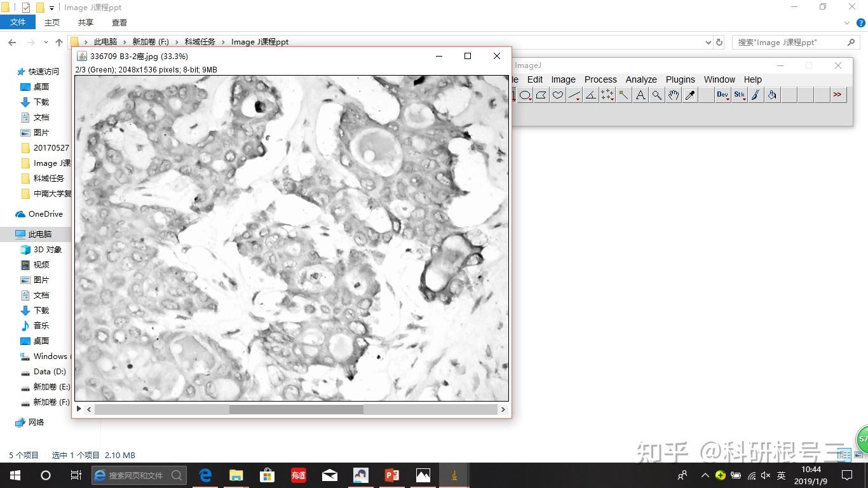Open the Analyze menu in ImageJ

tap(641, 79)
